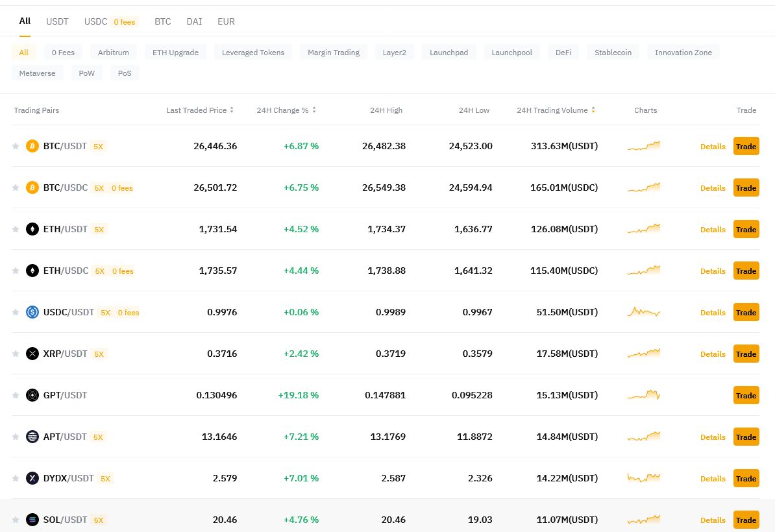Open the BTC/USDT mini price chart
Image resolution: width=775 pixels, height=532 pixels.
(643, 146)
